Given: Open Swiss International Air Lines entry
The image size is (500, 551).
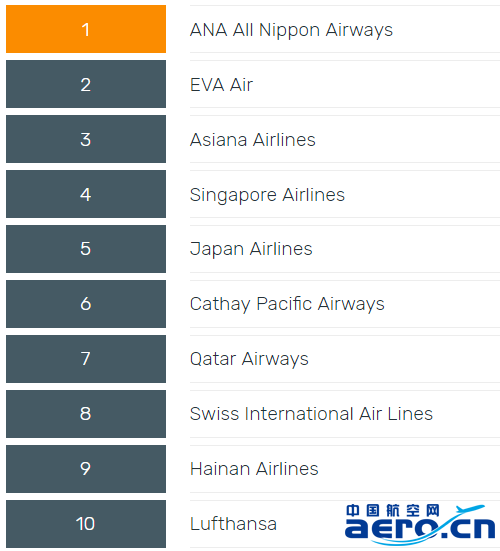Looking at the screenshot, I should click(311, 414).
